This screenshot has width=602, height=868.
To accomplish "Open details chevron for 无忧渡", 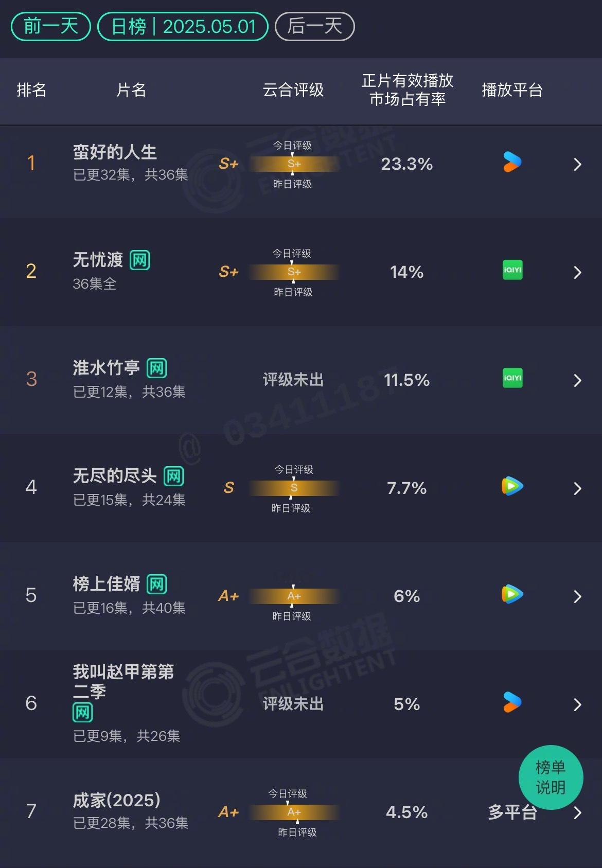I will pos(577,272).
